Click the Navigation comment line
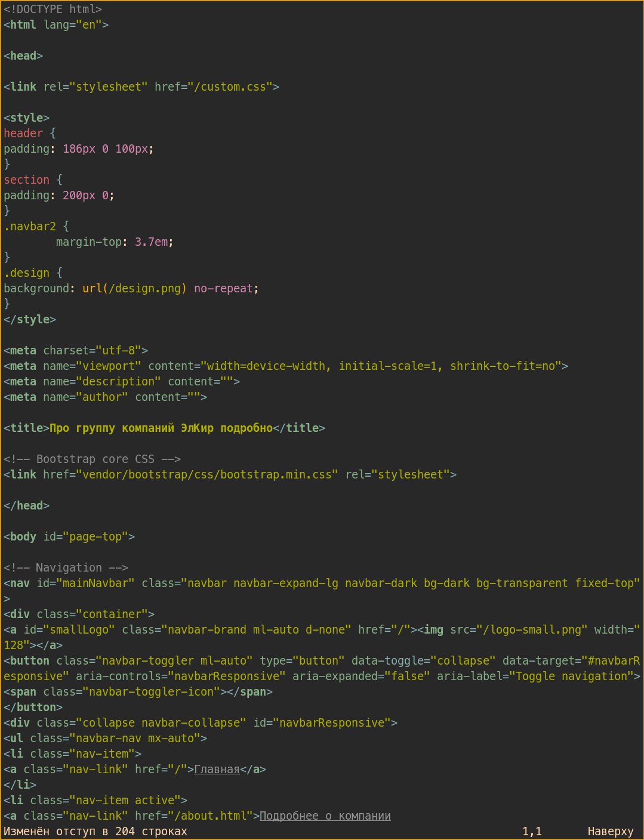 (x=66, y=567)
